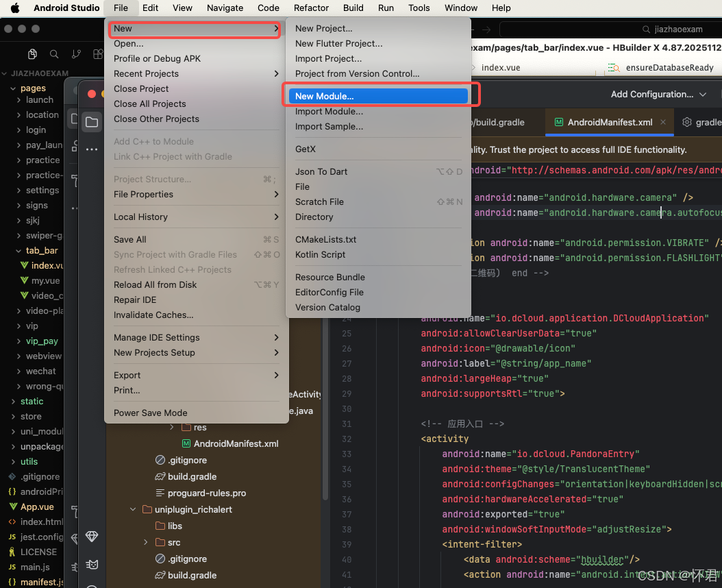Open the Gemini diamond icon tool window
This screenshot has height=588, width=722.
coord(92,537)
